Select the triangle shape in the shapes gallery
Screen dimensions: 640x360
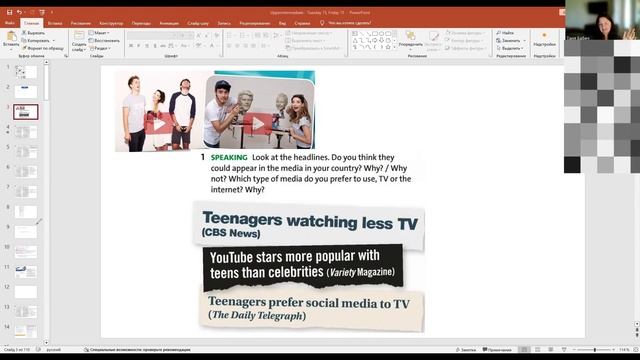coord(355,40)
